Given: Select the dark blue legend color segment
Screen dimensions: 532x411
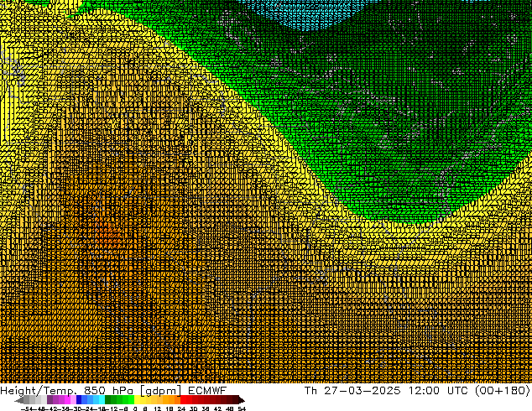Looking at the screenshot, I should point(82,400).
